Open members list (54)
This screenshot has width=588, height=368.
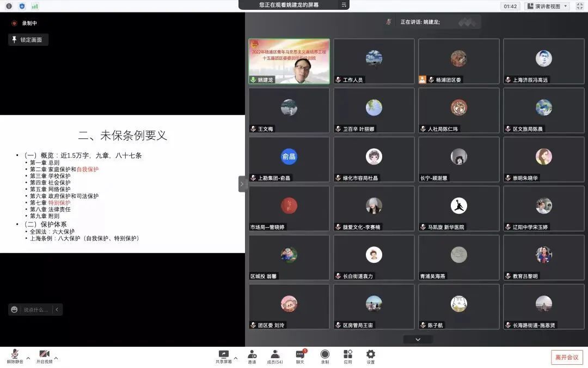coord(275,357)
